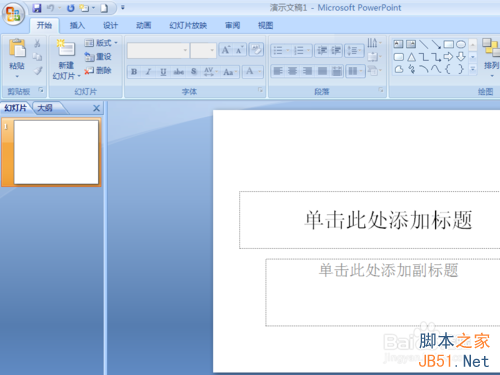500x375 pixels.
Task: Select the straight line shape
Action: 423,44
